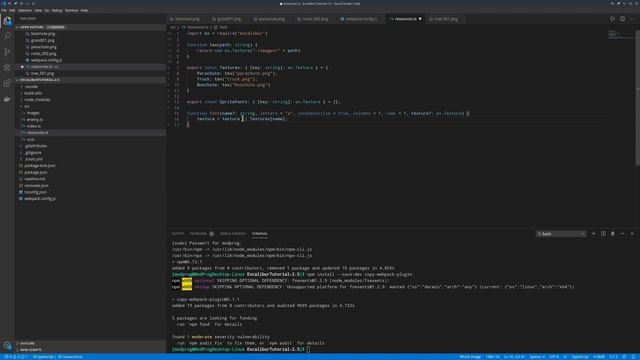Switch to the Output panel tab

(x=178, y=234)
